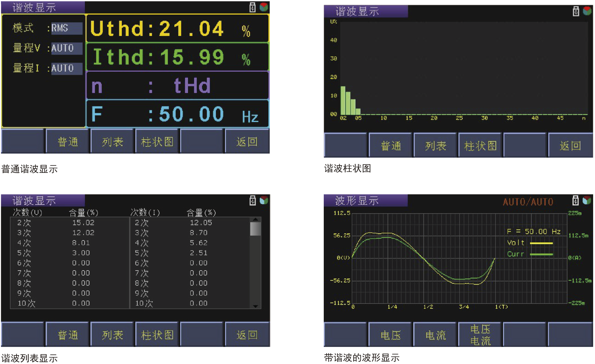The width and height of the screenshot is (595, 364).
Task: Click the green Curr color line swatch
Action: click(542, 254)
